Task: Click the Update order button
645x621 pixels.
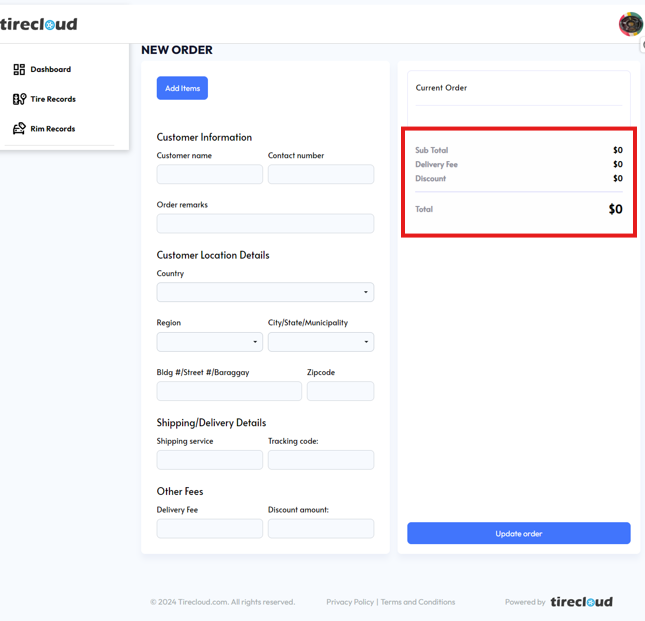Action: pyautogui.click(x=518, y=533)
